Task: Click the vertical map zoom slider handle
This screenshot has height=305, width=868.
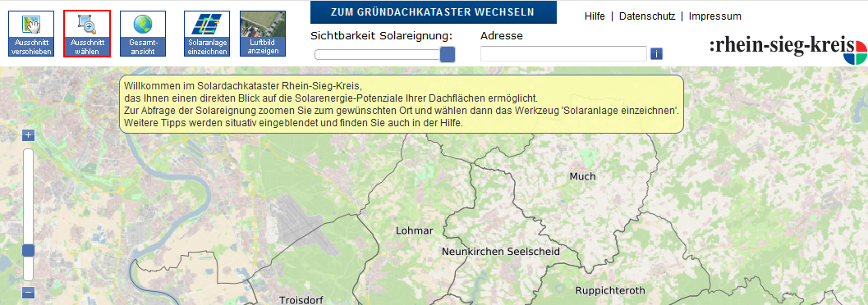Action: [28, 250]
